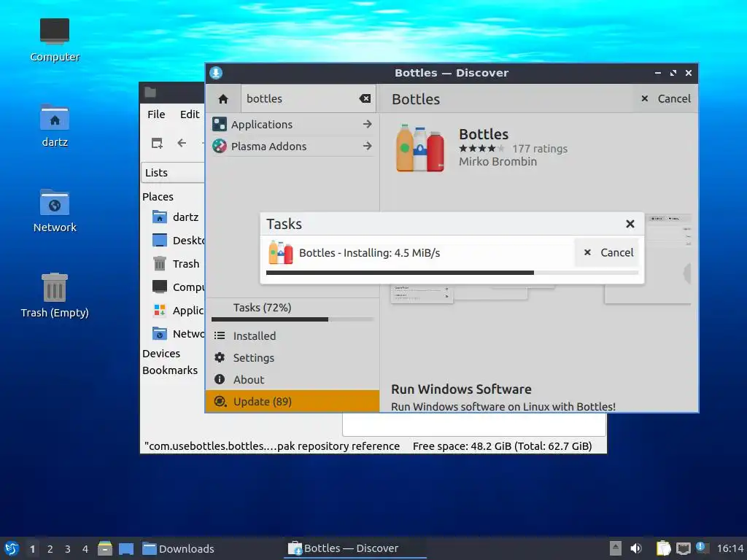Select Applications in Places sidebar
This screenshot has height=560, width=747.
178,311
